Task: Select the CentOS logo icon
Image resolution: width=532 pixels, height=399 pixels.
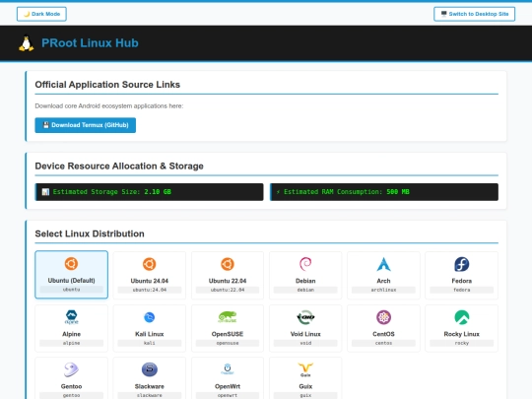Action: point(383,317)
